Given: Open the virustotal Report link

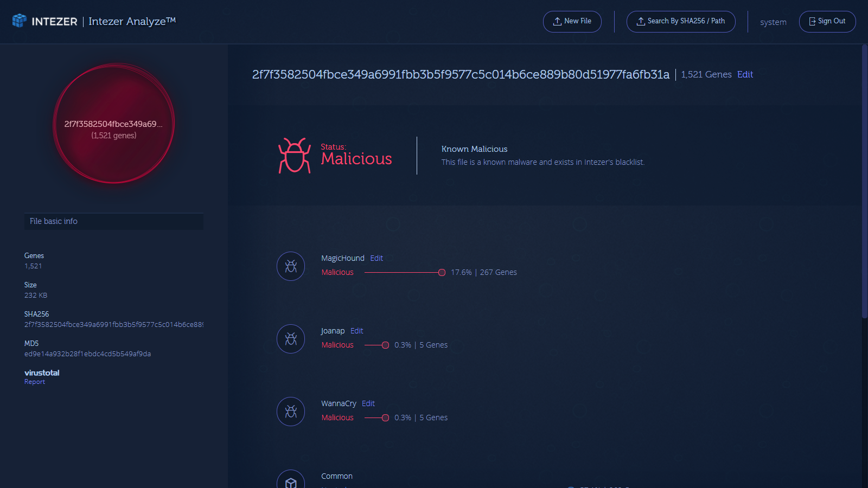Looking at the screenshot, I should pyautogui.click(x=35, y=382).
